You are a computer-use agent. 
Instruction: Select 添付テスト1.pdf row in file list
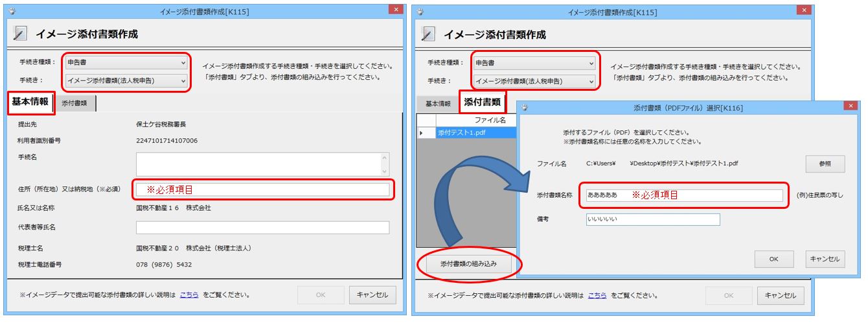[x=476, y=132]
